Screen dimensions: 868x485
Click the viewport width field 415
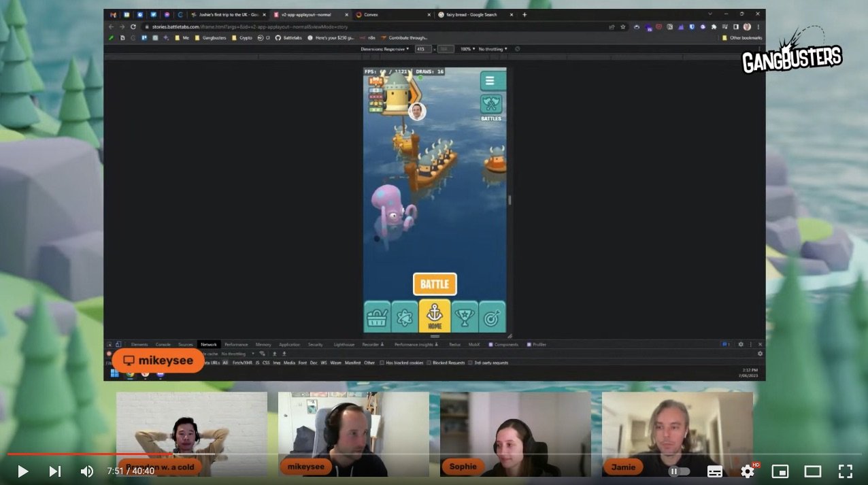click(x=422, y=49)
